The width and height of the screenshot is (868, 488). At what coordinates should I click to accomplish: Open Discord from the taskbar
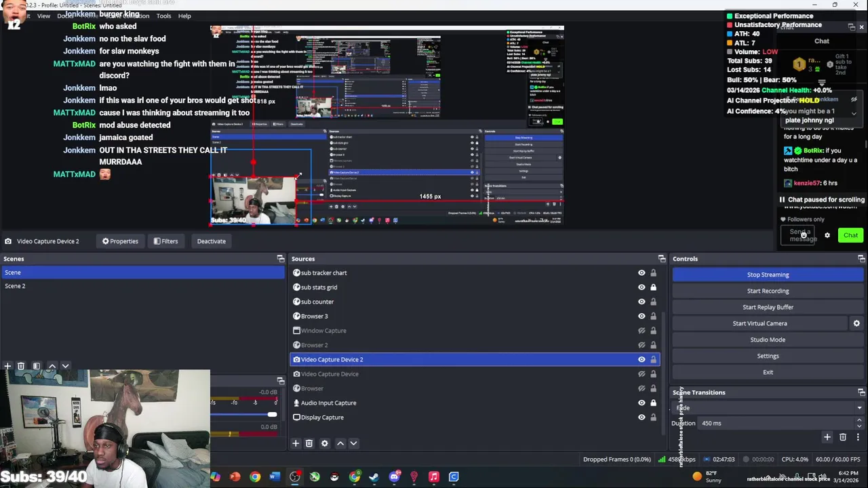(394, 477)
